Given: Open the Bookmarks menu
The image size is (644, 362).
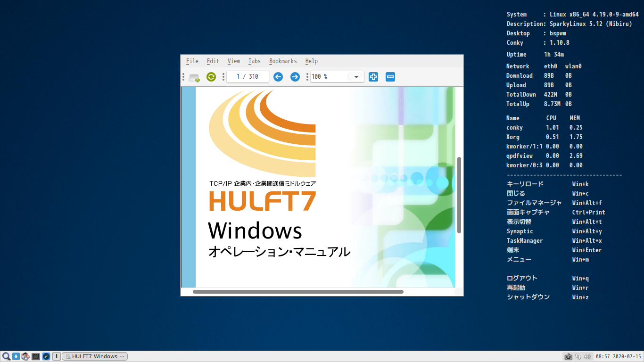Looking at the screenshot, I should click(x=283, y=61).
